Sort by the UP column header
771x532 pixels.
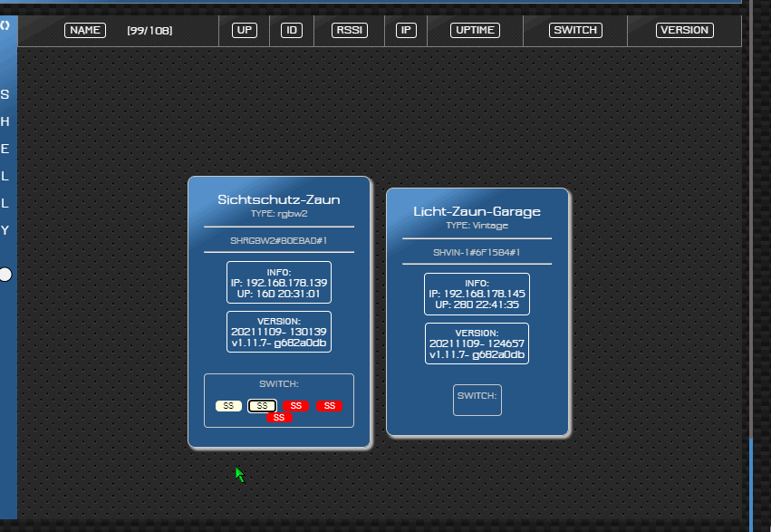[x=245, y=30]
